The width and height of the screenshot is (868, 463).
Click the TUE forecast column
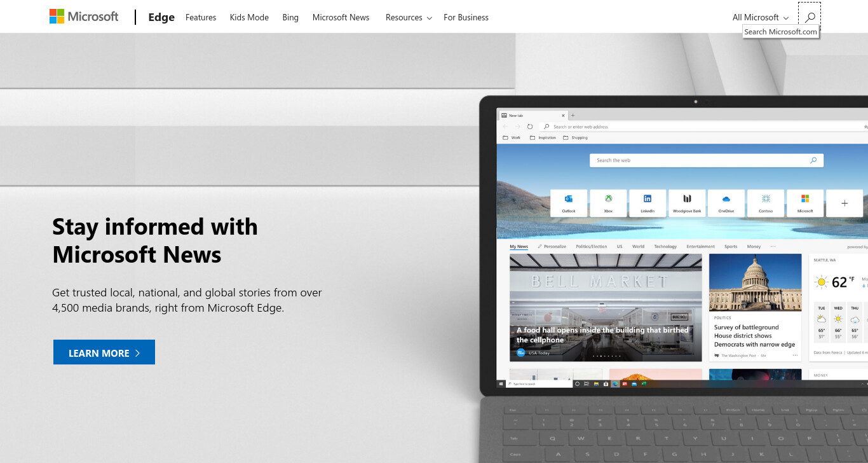click(x=822, y=322)
